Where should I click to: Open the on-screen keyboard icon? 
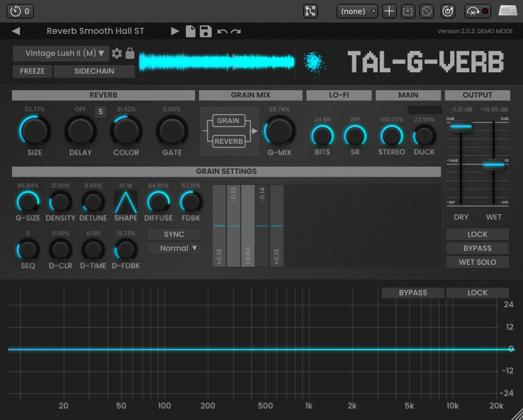[x=508, y=11]
